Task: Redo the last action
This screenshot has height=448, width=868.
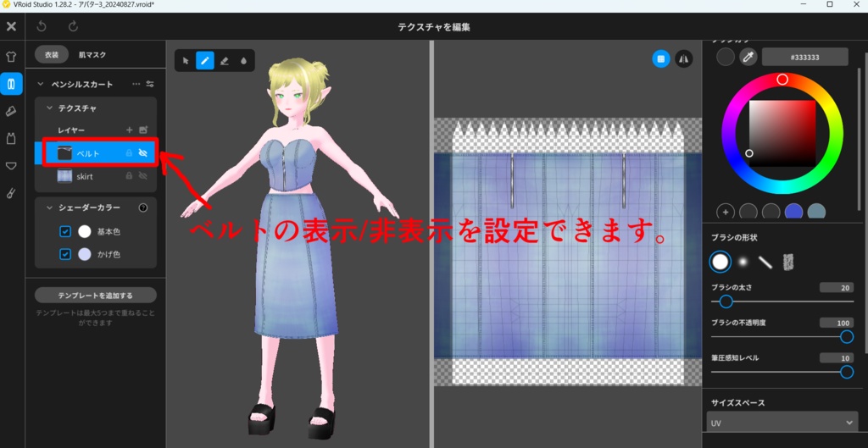Action: click(73, 26)
